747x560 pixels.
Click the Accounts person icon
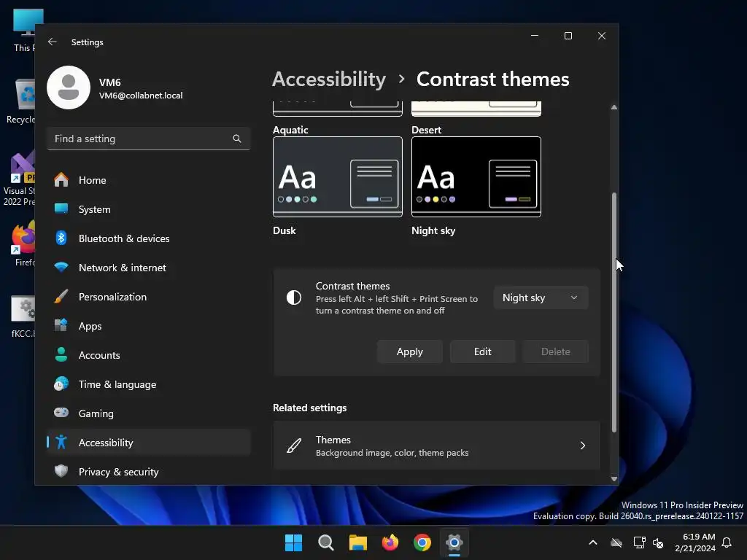tap(61, 355)
